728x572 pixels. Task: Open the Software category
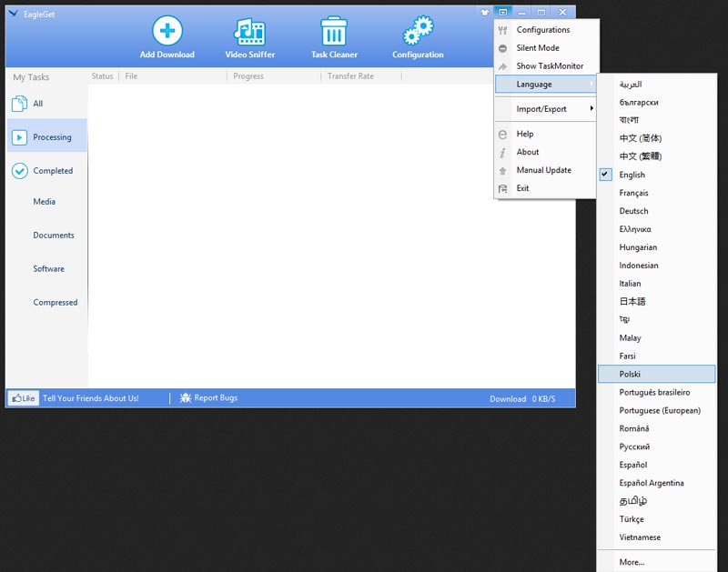pyautogui.click(x=48, y=268)
